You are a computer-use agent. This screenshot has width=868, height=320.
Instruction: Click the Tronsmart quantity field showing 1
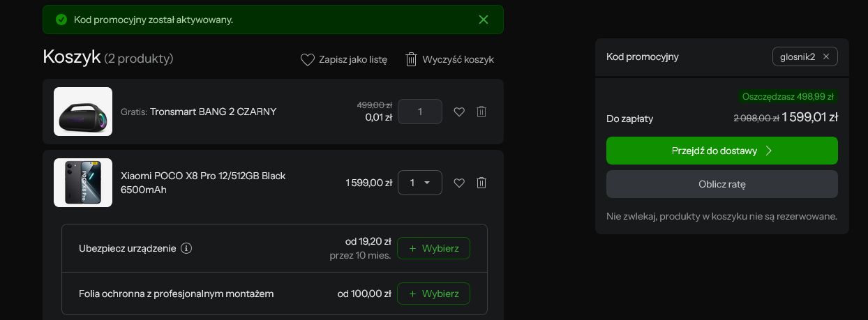pyautogui.click(x=420, y=112)
